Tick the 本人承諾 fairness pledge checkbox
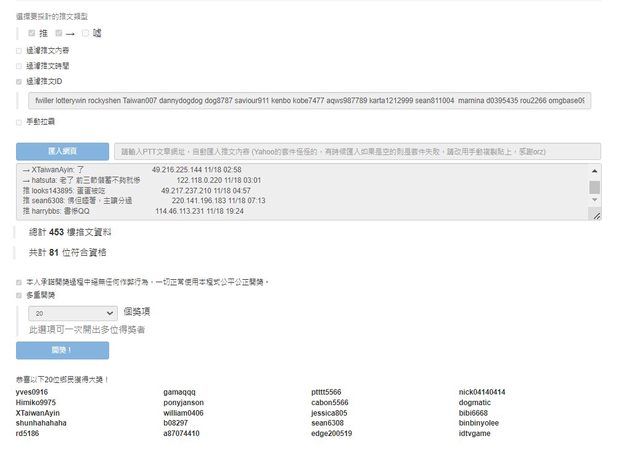 tap(19, 282)
